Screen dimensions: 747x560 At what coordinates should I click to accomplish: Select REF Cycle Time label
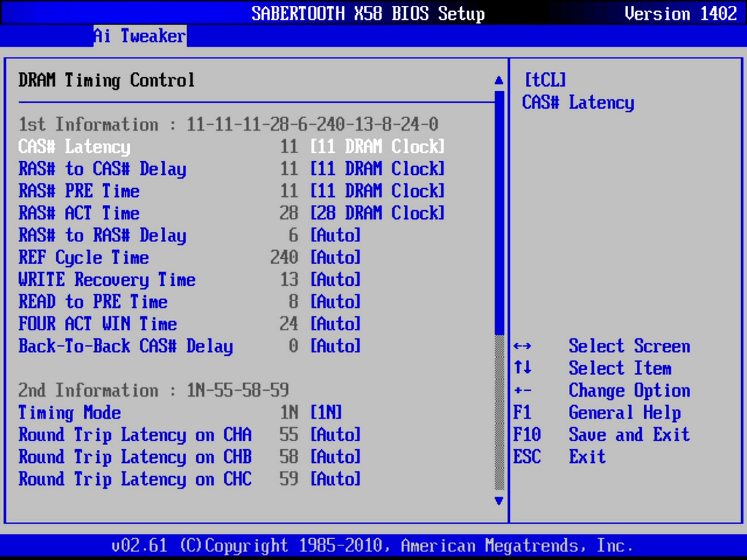click(84, 258)
